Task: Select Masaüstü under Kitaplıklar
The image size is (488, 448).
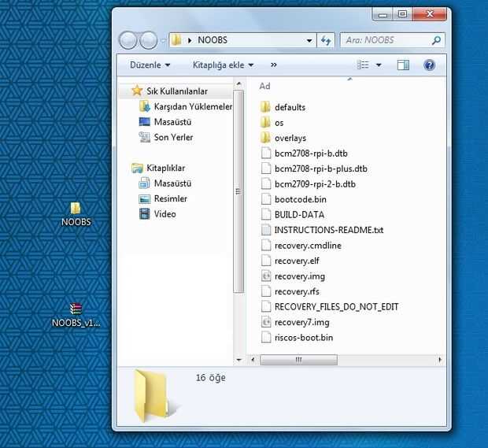Action: pos(172,183)
